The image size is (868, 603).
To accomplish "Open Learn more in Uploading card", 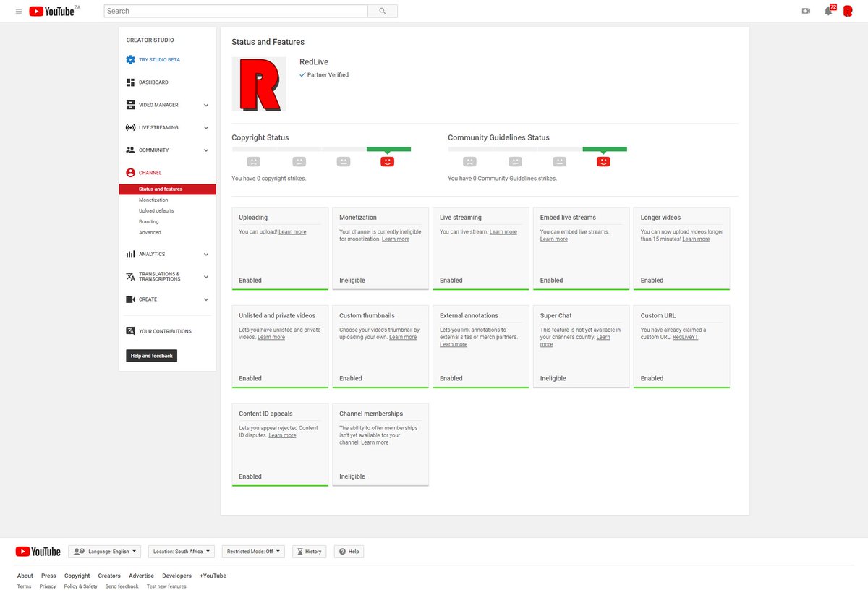I will pyautogui.click(x=292, y=232).
